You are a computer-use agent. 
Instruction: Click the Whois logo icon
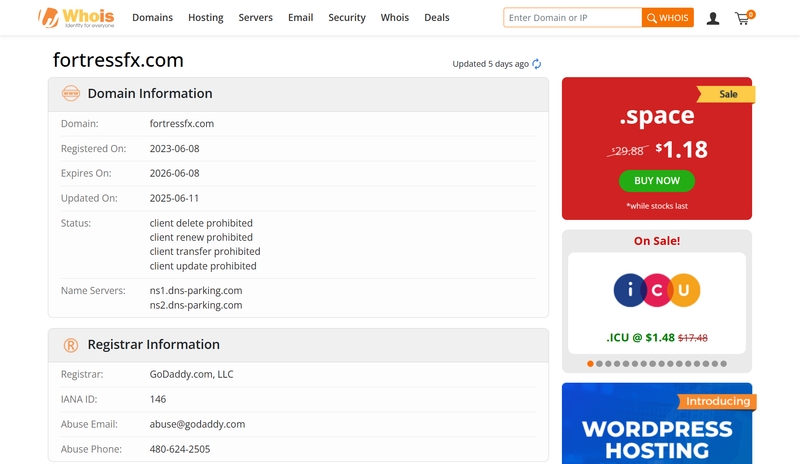coord(76,18)
